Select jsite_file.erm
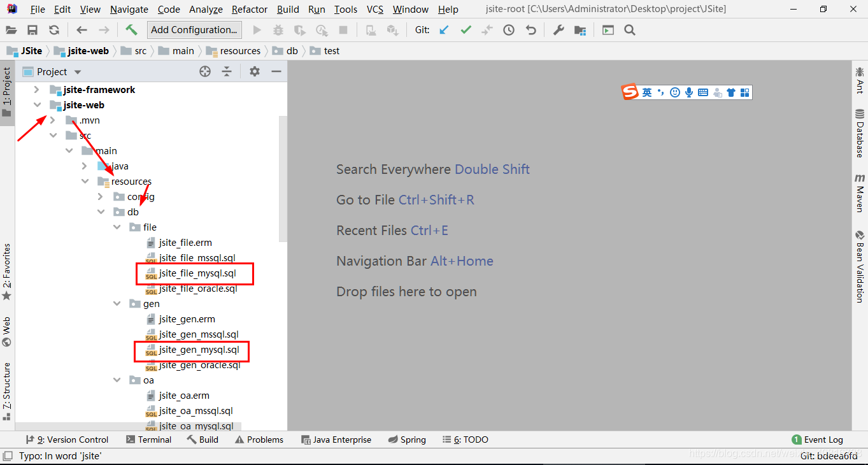868x465 pixels. pos(185,243)
